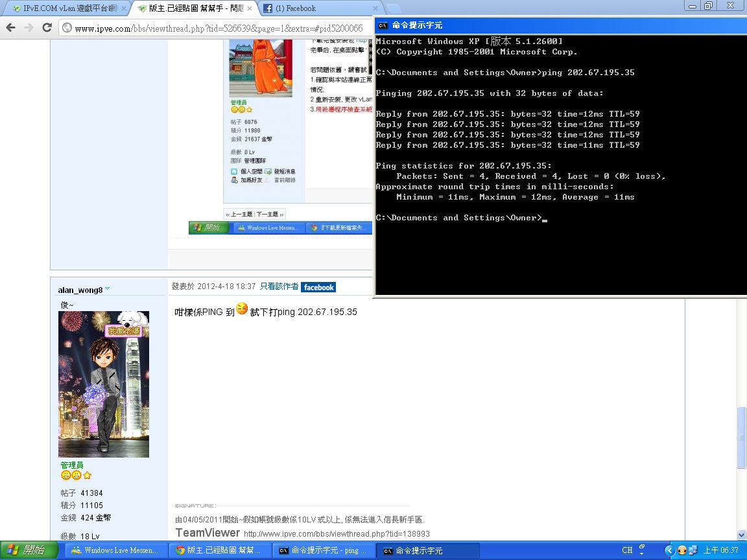Open the TeamViewer signature thread link
747x560 pixels.
(x=337, y=533)
